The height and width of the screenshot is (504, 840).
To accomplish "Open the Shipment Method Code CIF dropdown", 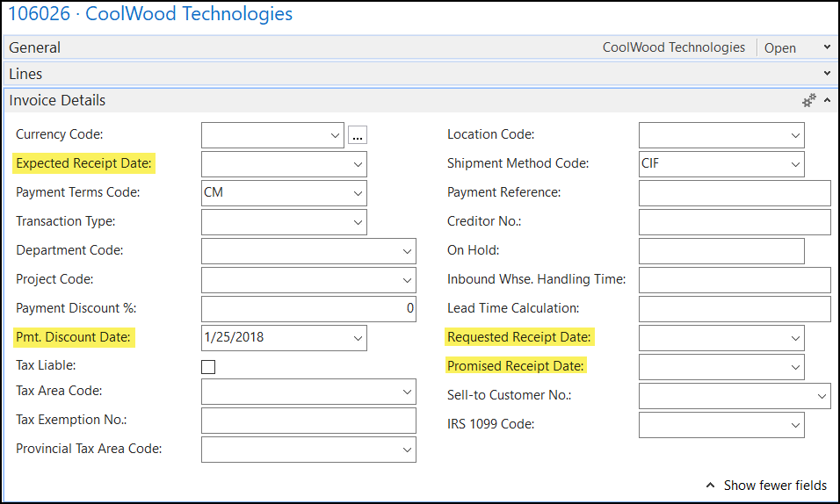I will 795,164.
